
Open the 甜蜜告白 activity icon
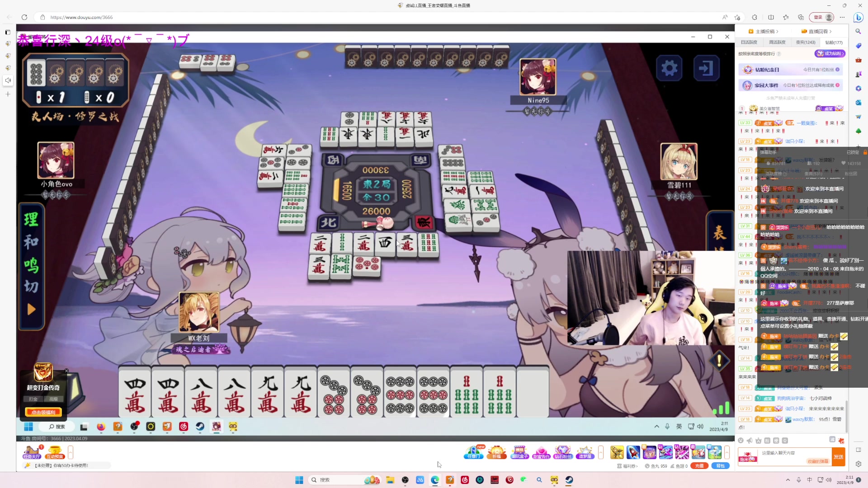pos(541,452)
